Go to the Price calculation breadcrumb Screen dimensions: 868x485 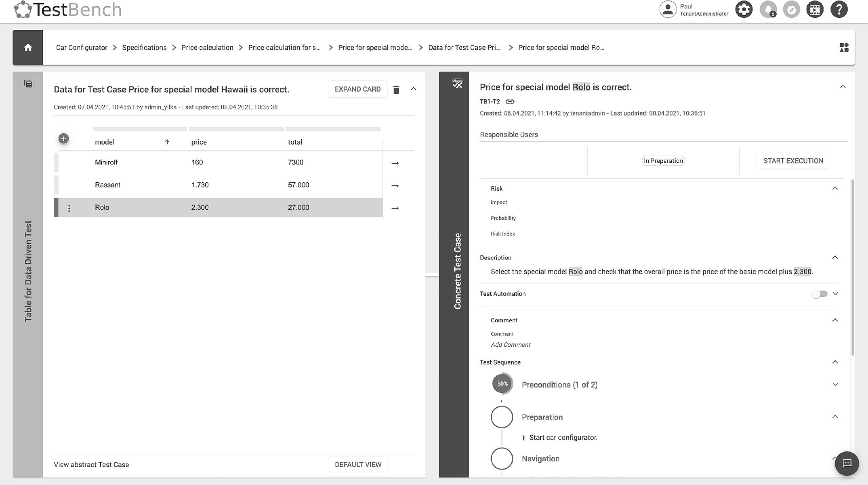pyautogui.click(x=207, y=48)
